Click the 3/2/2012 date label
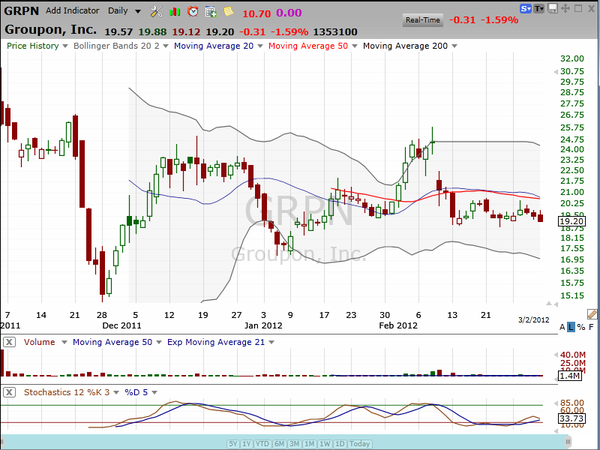Image resolution: width=600 pixels, height=450 pixels. pyautogui.click(x=534, y=320)
